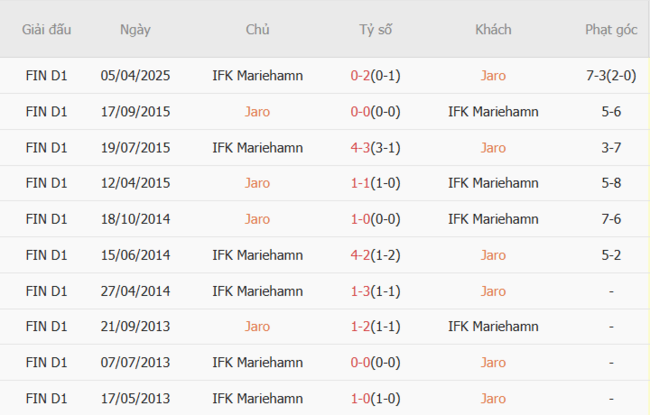
Task: Click the 'Ngày' column header
Action: point(135,29)
